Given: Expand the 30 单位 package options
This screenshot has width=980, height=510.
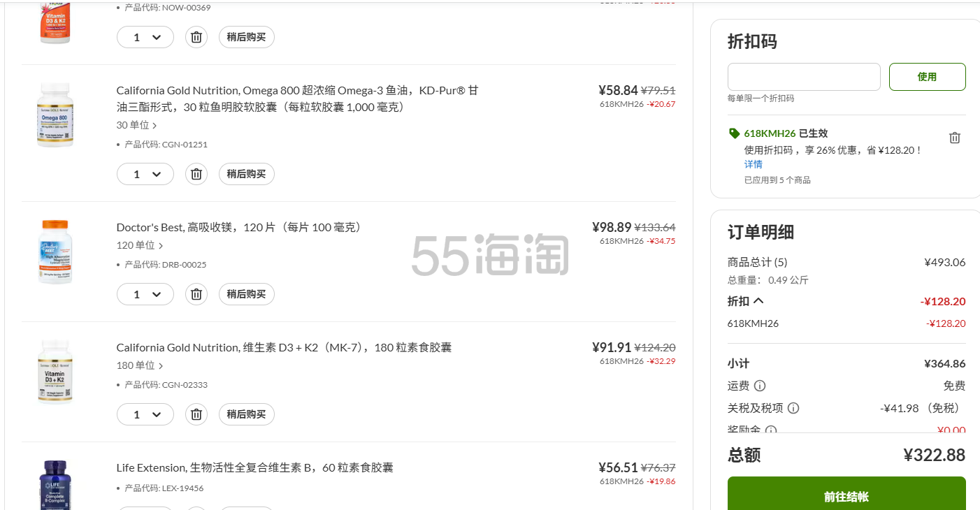Looking at the screenshot, I should click(137, 125).
